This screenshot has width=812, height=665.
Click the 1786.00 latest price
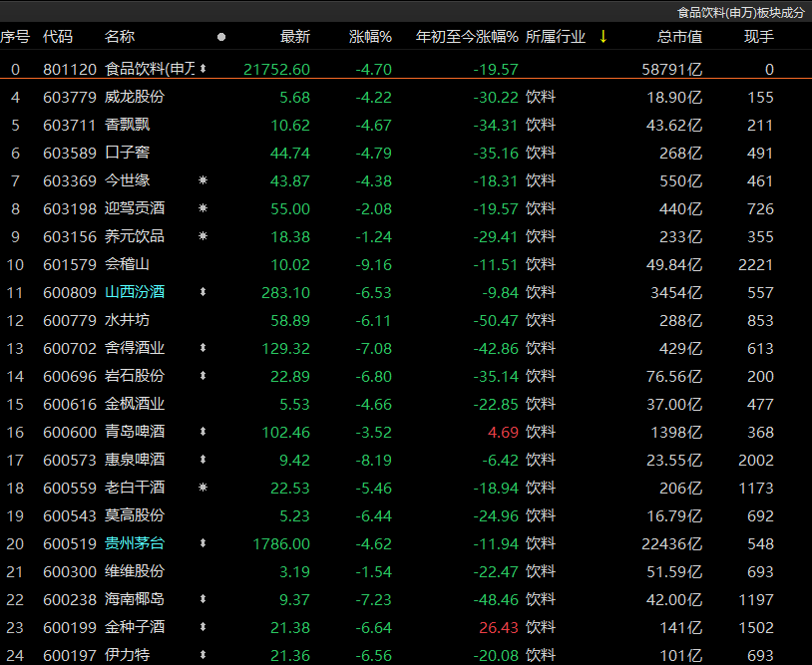tap(281, 544)
